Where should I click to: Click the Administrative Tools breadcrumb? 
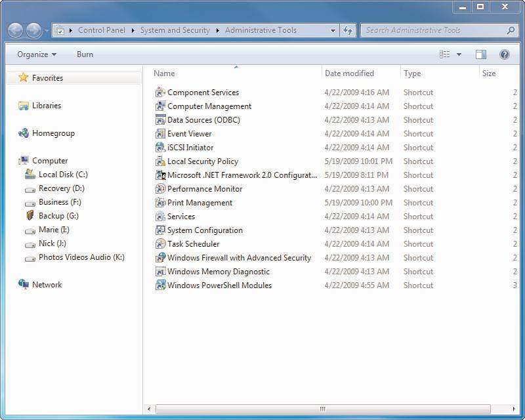[261, 30]
